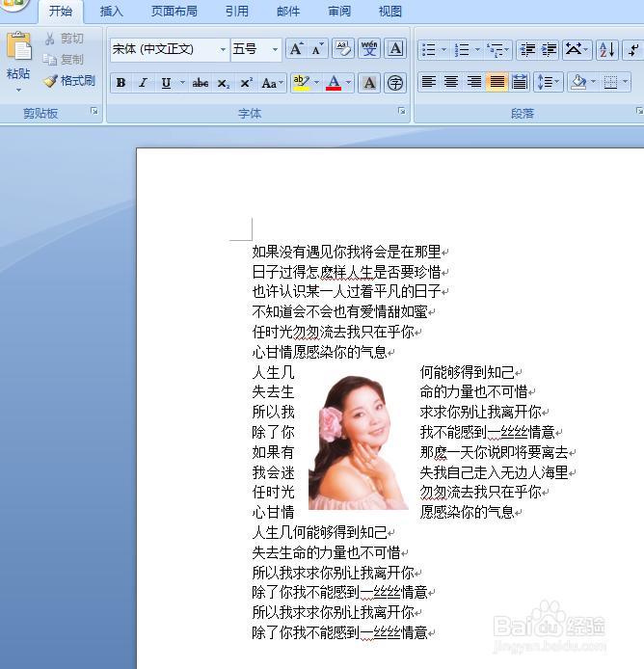
Task: Open the font name dropdown (宋体)
Action: pos(223,49)
